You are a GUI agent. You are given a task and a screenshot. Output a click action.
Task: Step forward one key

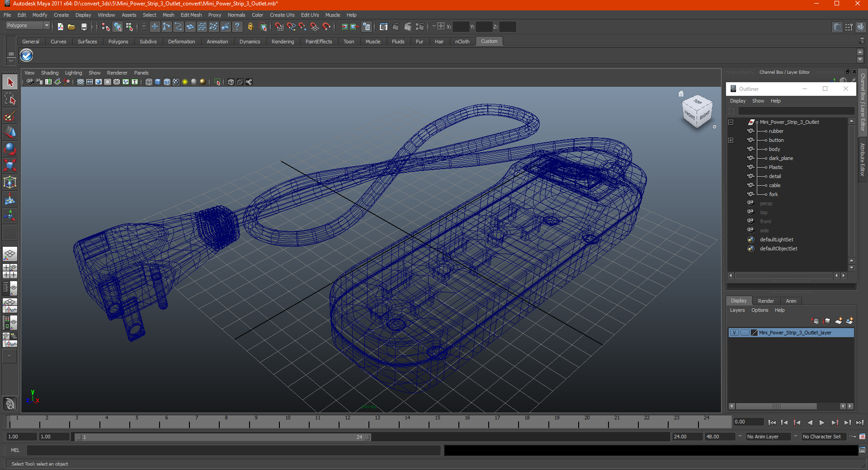coord(835,423)
